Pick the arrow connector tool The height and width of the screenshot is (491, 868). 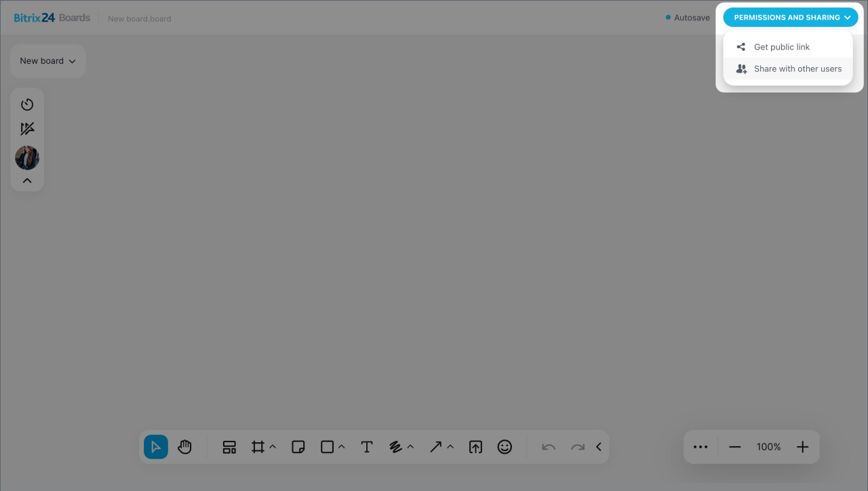tap(435, 447)
